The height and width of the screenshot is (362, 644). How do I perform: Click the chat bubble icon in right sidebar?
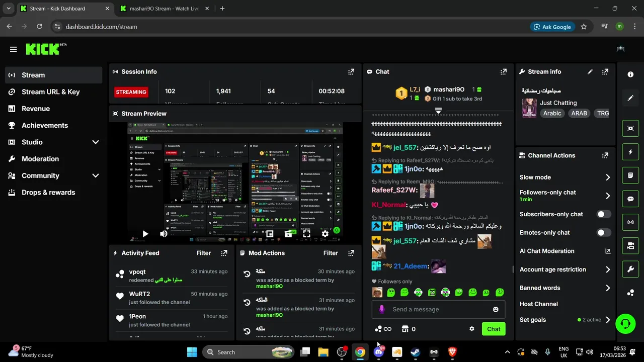630,199
